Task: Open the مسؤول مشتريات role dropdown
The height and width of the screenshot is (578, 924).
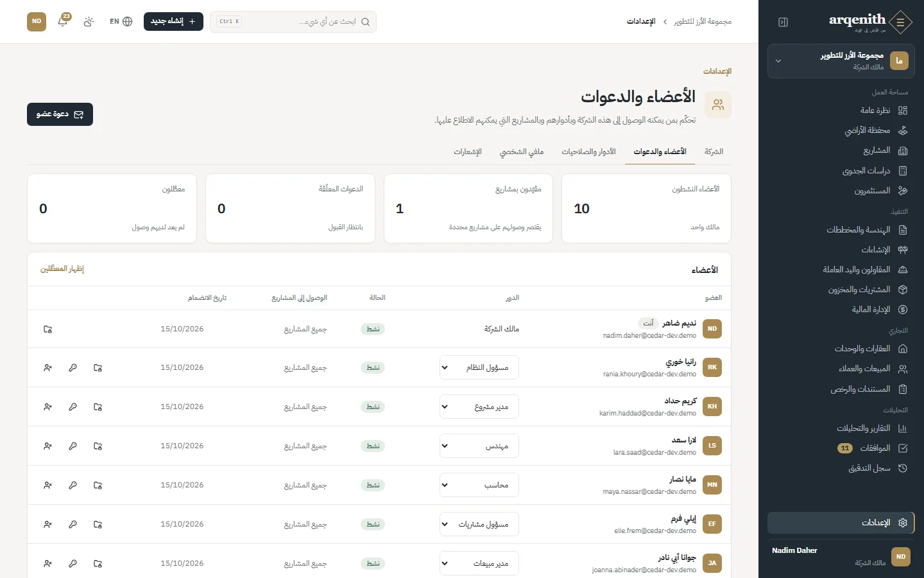Action: (x=479, y=525)
